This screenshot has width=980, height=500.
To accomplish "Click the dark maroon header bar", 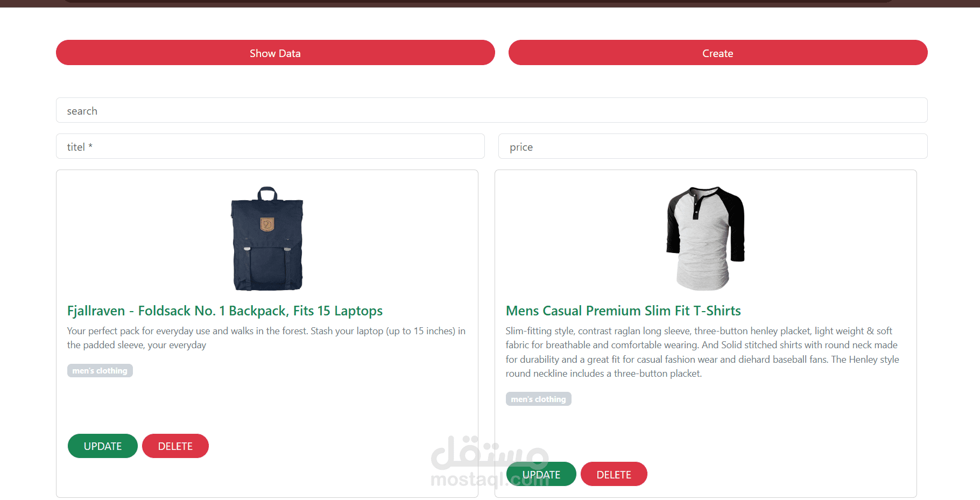I will coord(490,3).
